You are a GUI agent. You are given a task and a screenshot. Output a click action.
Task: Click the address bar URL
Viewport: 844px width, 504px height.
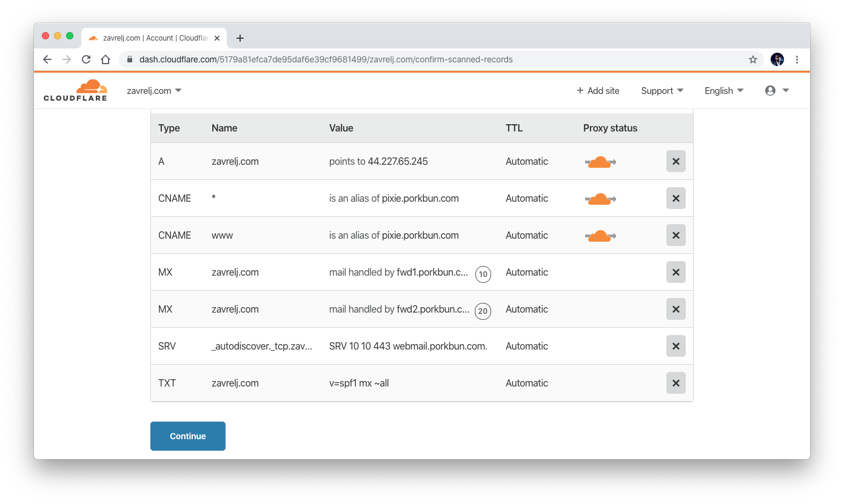click(326, 59)
